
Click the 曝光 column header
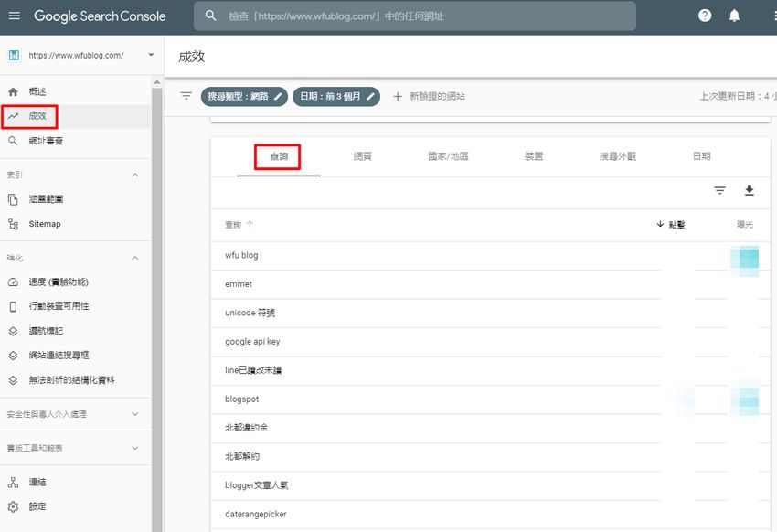pyautogui.click(x=744, y=224)
